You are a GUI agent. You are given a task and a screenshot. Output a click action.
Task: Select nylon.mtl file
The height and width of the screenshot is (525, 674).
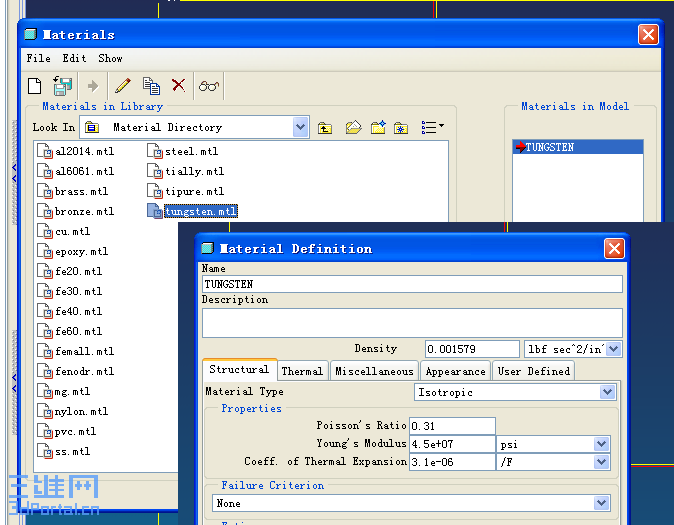click(x=73, y=411)
